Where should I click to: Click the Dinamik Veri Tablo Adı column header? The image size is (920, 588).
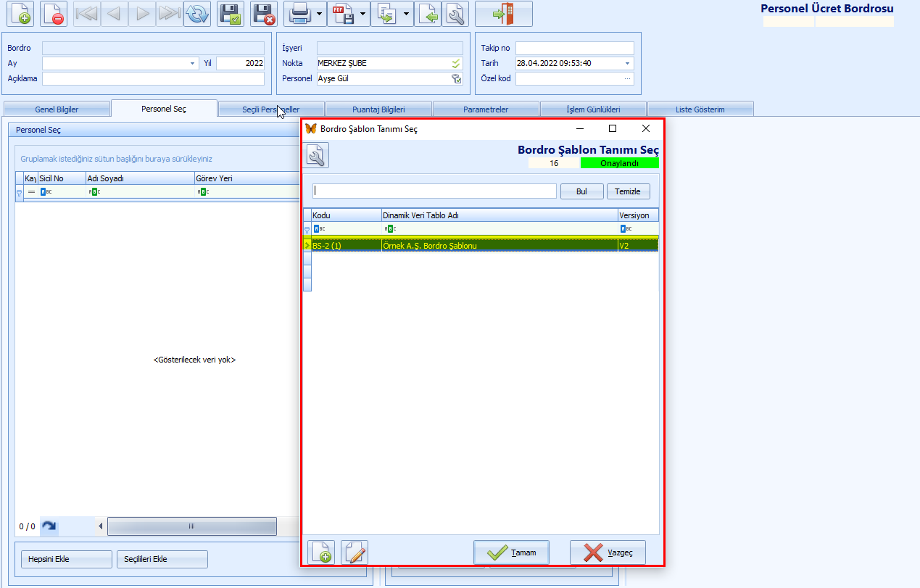pyautogui.click(x=500, y=215)
